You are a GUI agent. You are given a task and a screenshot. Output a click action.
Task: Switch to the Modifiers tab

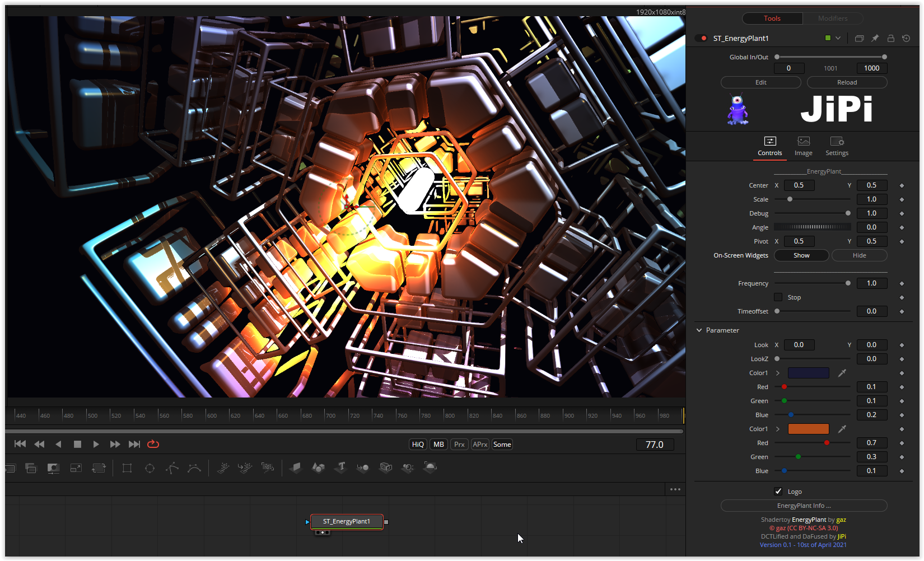(x=833, y=18)
